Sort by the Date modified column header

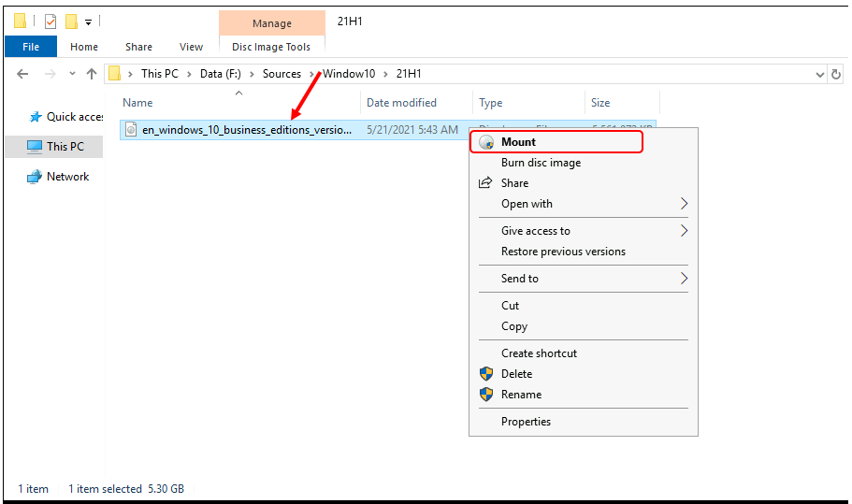point(401,103)
